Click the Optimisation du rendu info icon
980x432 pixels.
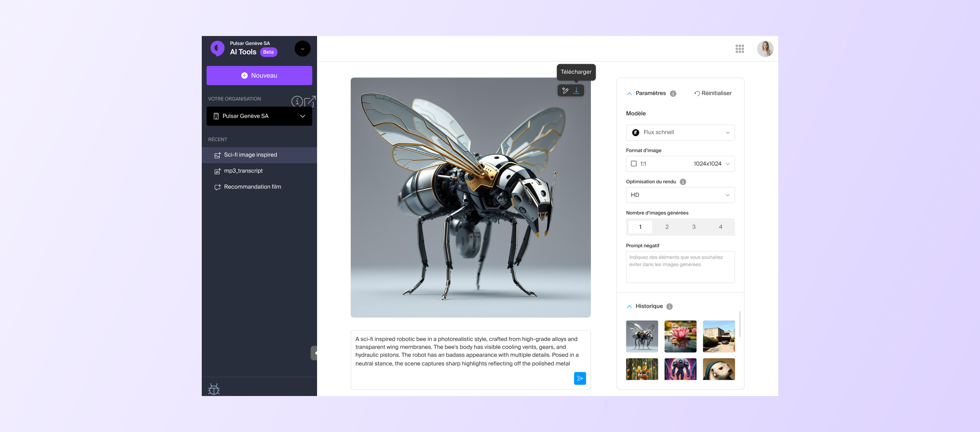(683, 182)
